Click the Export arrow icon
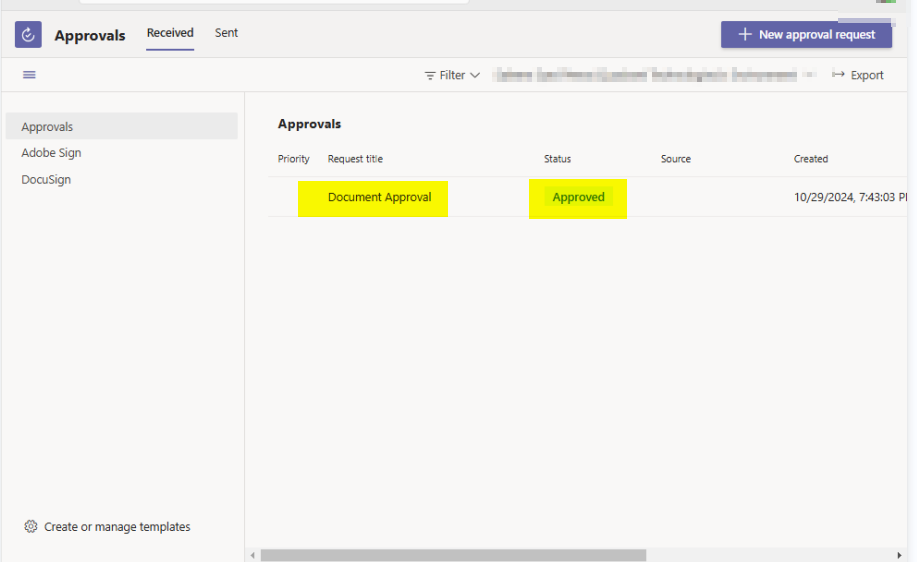 pos(838,74)
